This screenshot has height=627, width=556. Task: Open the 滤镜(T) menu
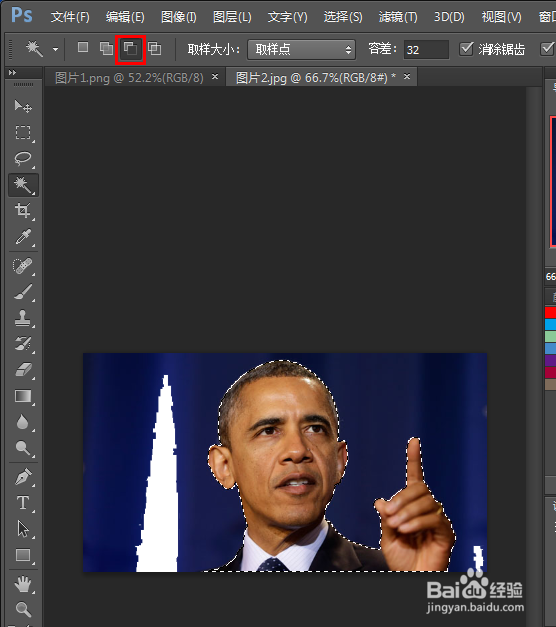(398, 17)
